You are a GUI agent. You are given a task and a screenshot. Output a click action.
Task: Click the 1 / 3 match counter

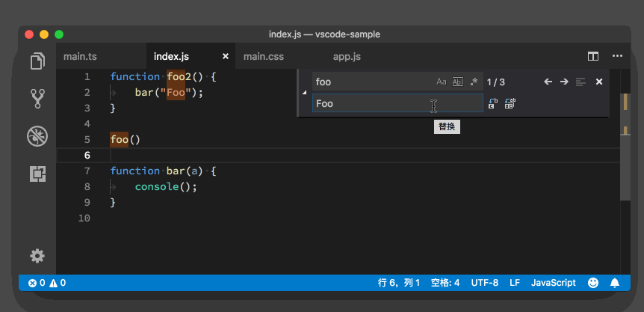[496, 82]
